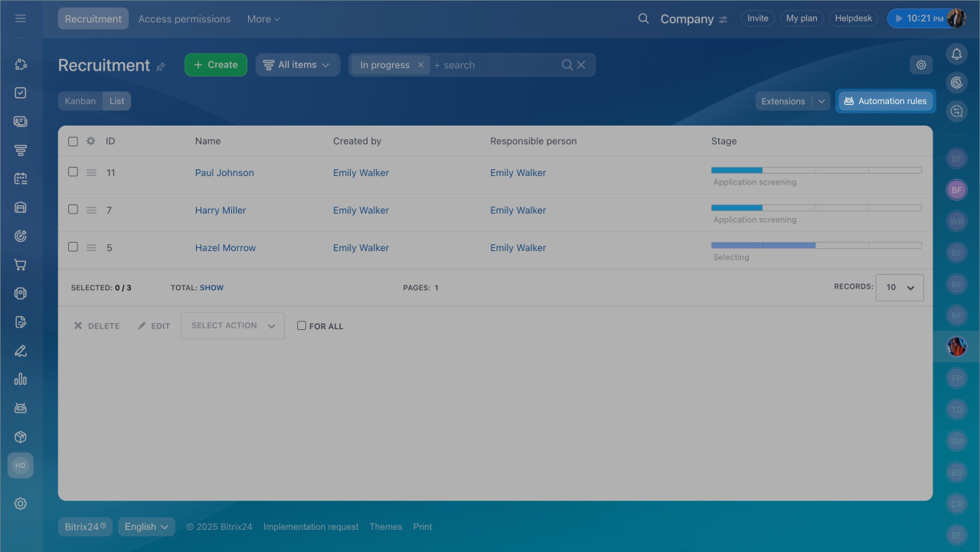The image size is (980, 552).
Task: Switch to the Kanban view tab
Action: pyautogui.click(x=80, y=101)
